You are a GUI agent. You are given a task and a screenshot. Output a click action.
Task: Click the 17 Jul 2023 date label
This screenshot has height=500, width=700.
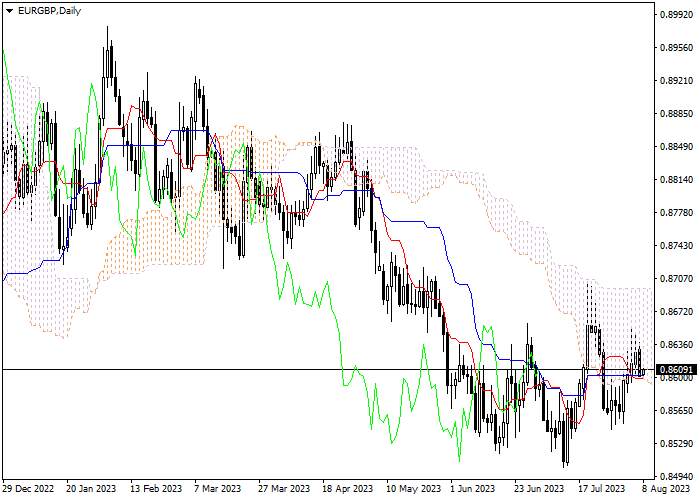pyautogui.click(x=603, y=488)
